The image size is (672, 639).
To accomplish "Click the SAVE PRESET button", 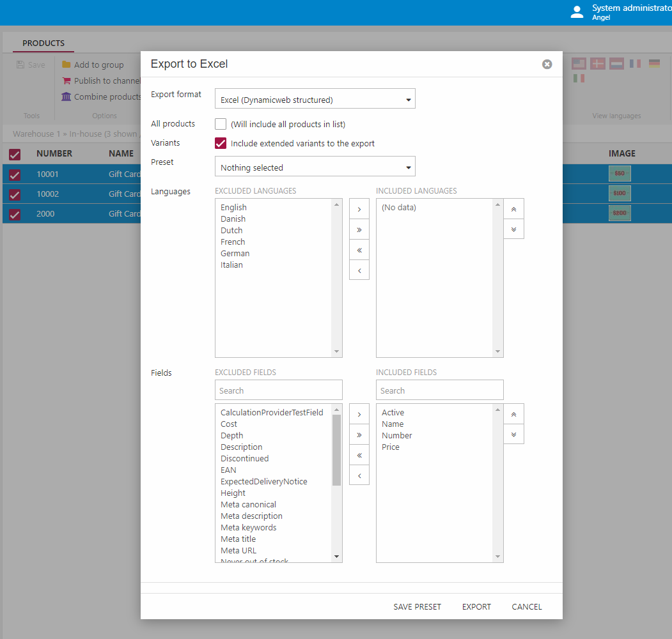I will [x=417, y=607].
